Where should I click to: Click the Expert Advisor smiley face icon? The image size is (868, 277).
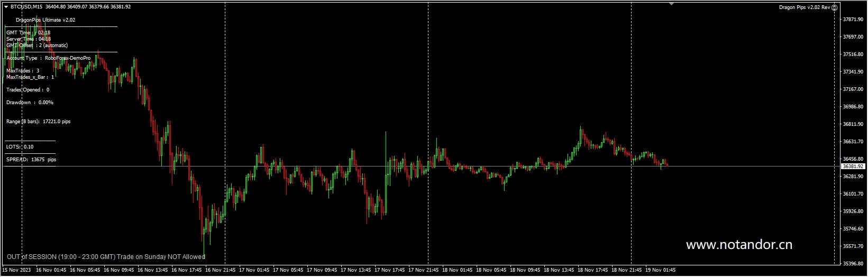[x=835, y=7]
